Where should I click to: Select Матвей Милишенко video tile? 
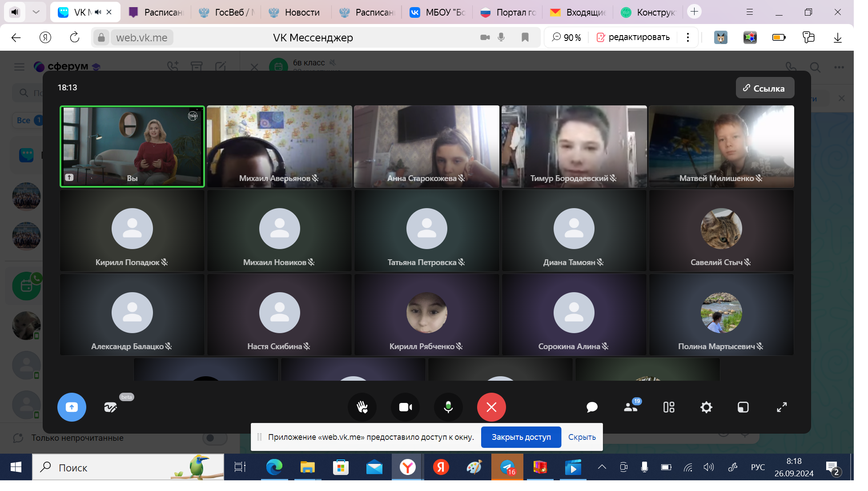(721, 146)
